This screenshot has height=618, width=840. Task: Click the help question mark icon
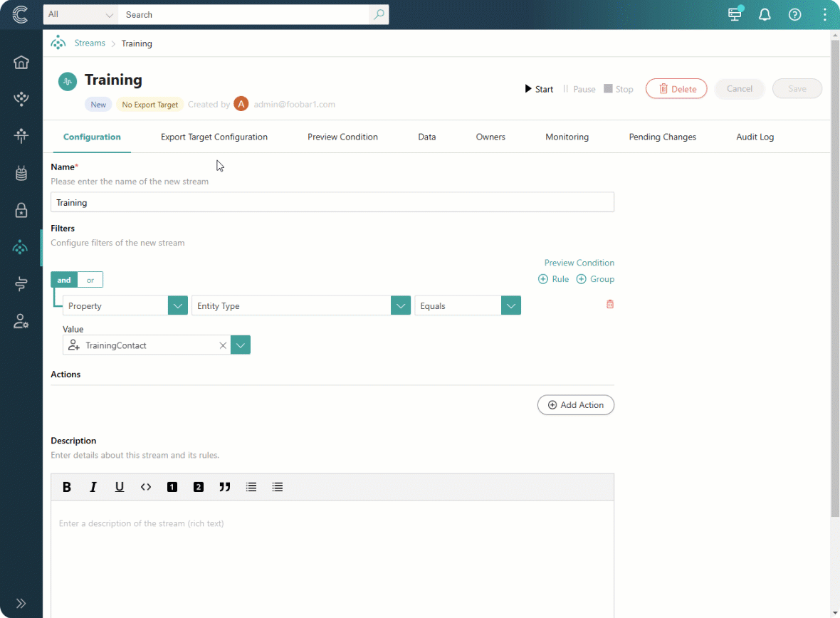pos(795,15)
